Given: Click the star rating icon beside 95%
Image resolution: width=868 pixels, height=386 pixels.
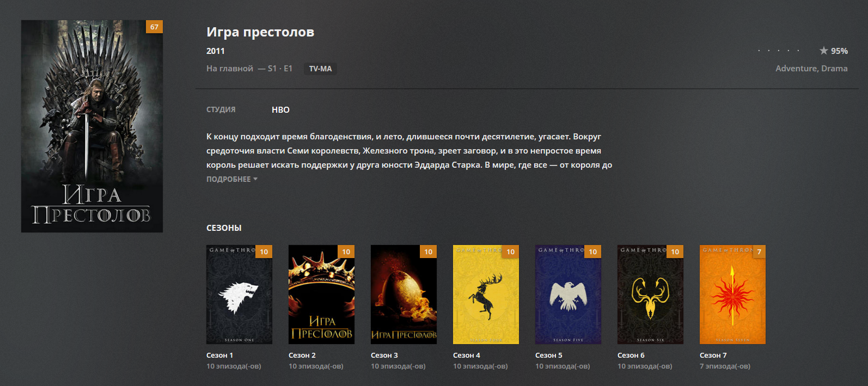Looking at the screenshot, I should [x=824, y=51].
